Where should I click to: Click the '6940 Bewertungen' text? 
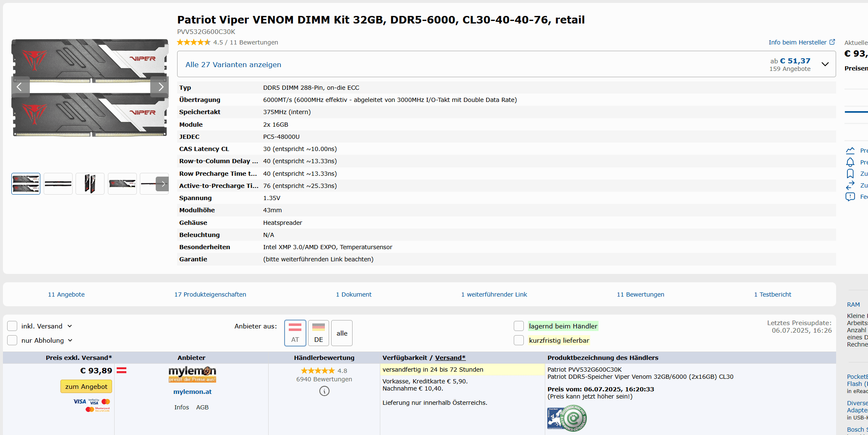point(324,379)
